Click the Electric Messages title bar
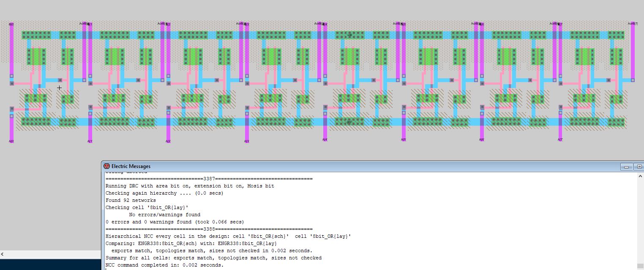This screenshot has height=270, width=644. 338,166
